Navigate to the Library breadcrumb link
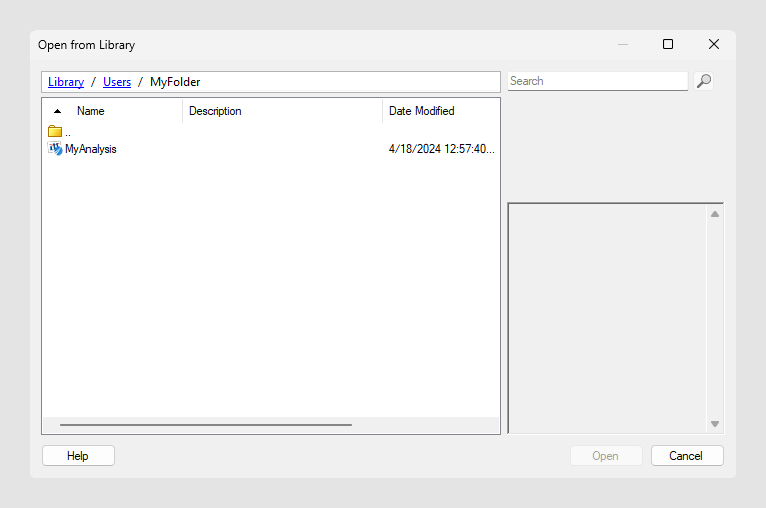 point(66,82)
